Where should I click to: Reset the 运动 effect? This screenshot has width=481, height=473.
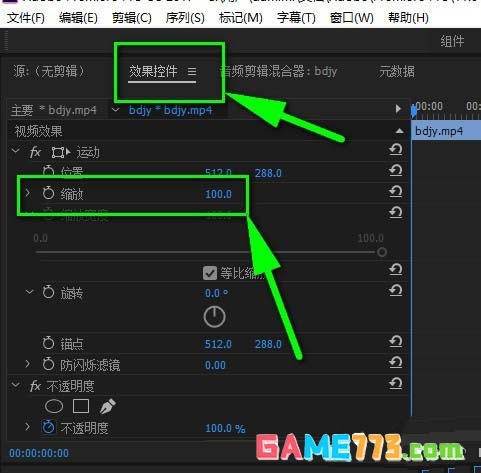[x=396, y=150]
